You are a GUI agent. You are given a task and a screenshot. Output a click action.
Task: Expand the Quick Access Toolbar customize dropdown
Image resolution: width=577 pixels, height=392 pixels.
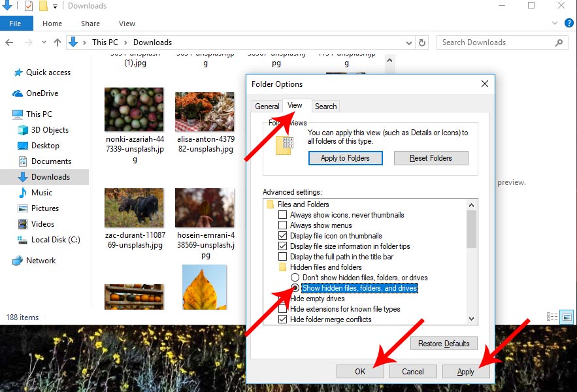(x=55, y=6)
